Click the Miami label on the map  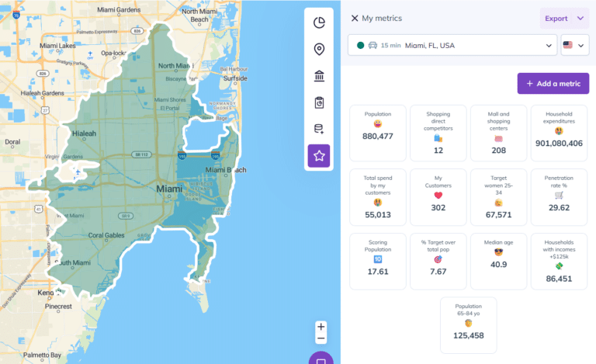point(169,189)
